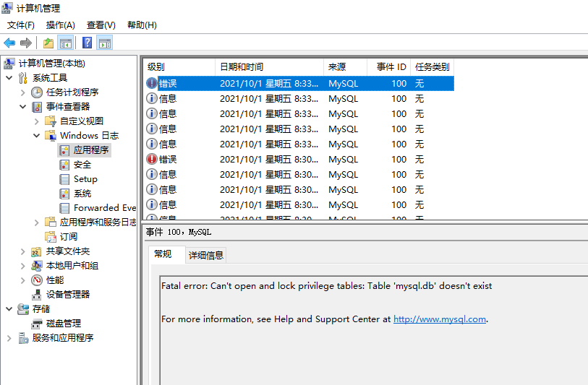Click the 设备管理器 icon
This screenshot has width=588, height=385.
click(36, 295)
